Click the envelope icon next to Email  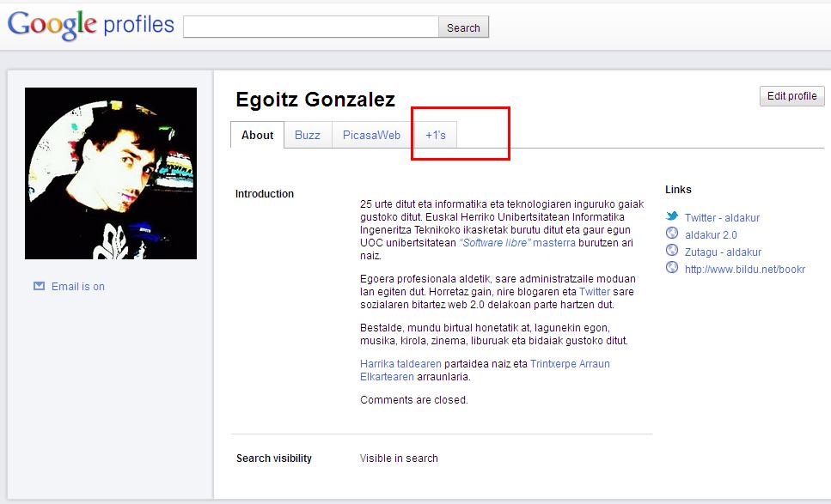coord(39,286)
